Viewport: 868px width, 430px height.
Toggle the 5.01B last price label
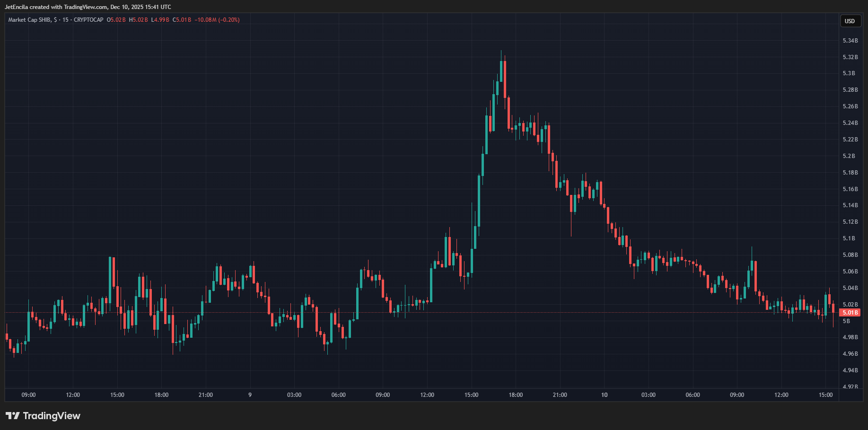pyautogui.click(x=850, y=312)
